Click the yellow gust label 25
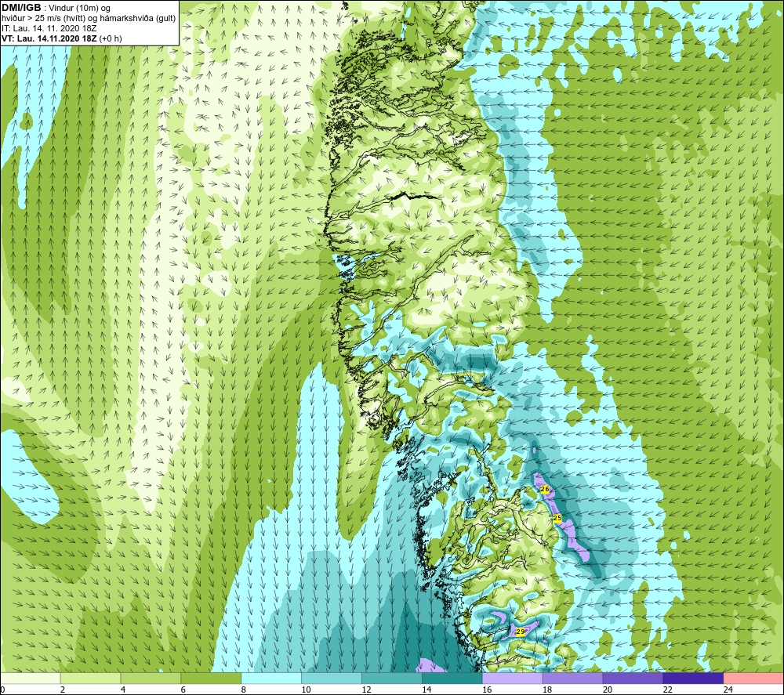Image resolution: width=784 pixels, height=695 pixels. coord(557,519)
